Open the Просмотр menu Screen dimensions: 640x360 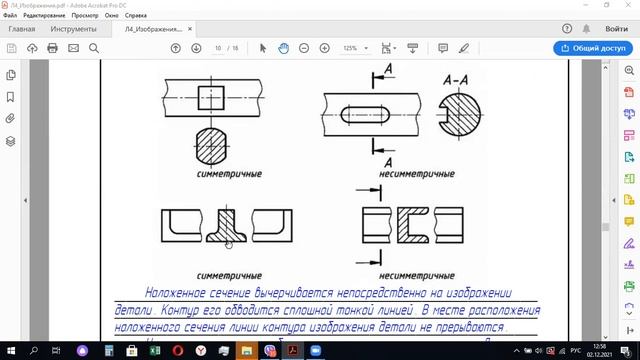(x=85, y=16)
